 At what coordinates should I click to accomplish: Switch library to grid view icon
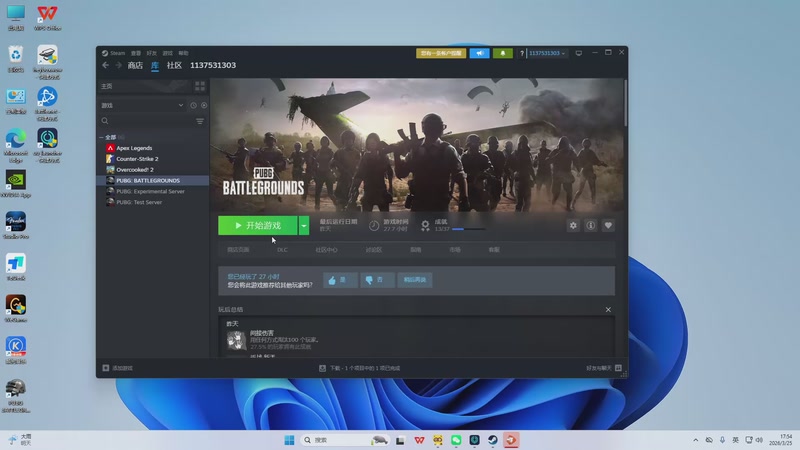pos(200,86)
